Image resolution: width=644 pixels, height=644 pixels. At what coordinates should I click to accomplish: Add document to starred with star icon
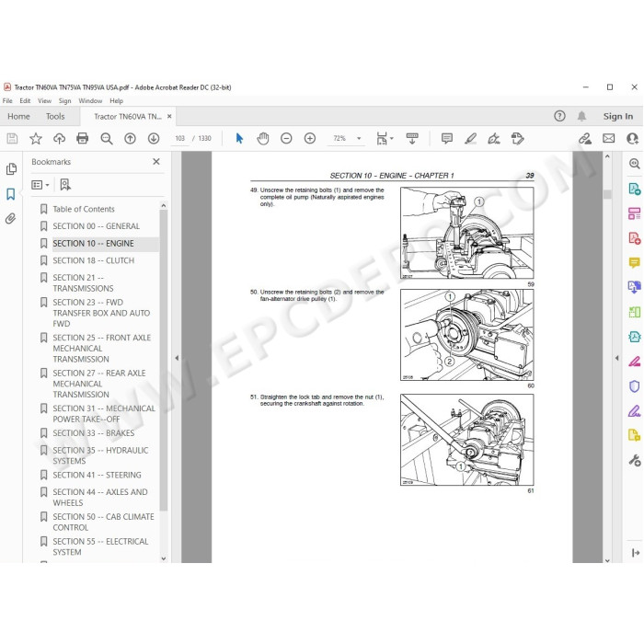tap(36, 138)
